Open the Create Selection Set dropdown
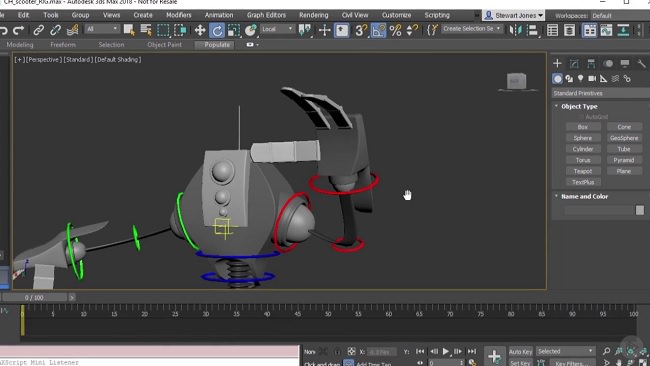 pos(471,29)
